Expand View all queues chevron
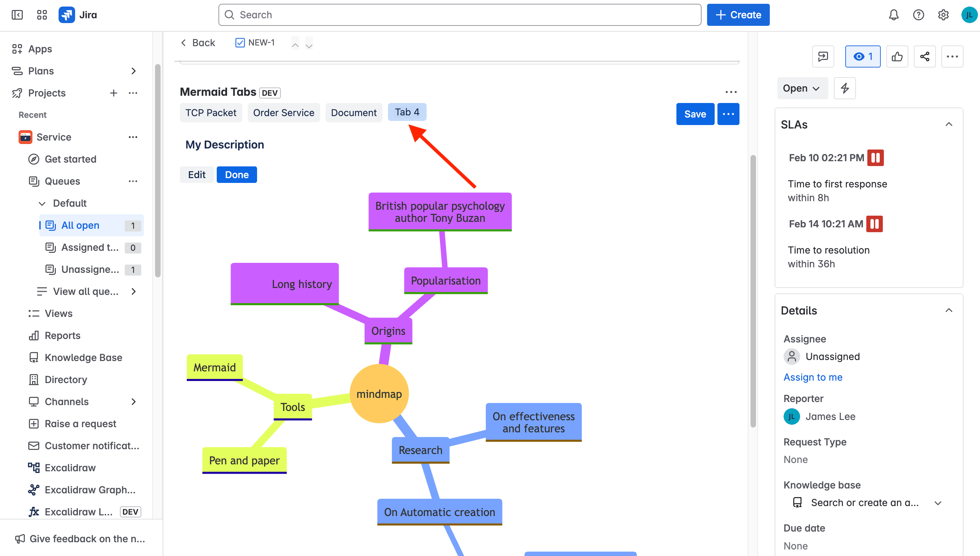 pos(133,291)
